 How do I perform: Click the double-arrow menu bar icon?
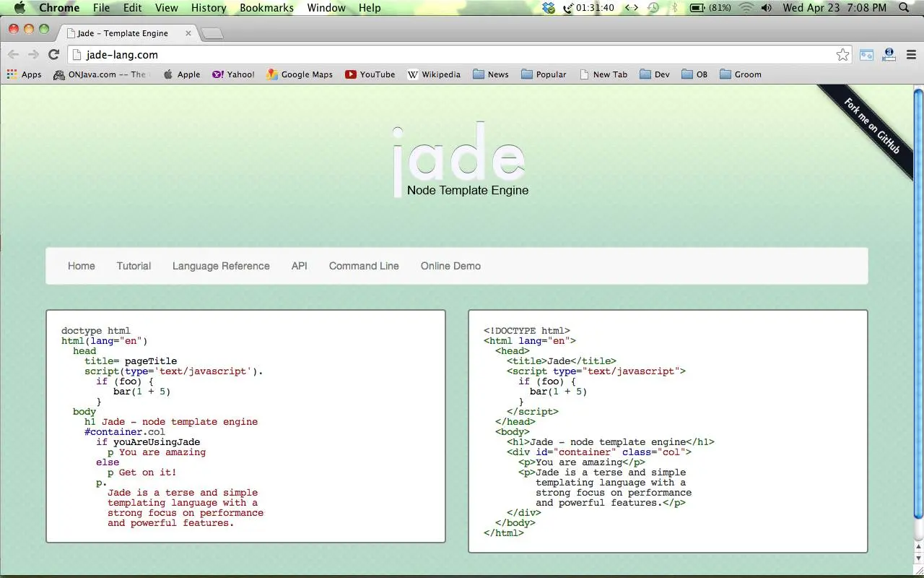[x=631, y=8]
